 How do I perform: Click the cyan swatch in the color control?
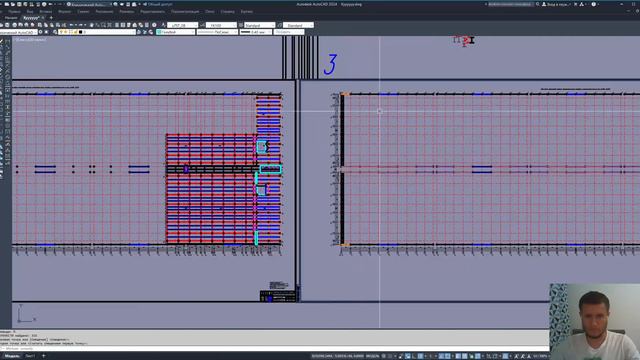pos(160,32)
